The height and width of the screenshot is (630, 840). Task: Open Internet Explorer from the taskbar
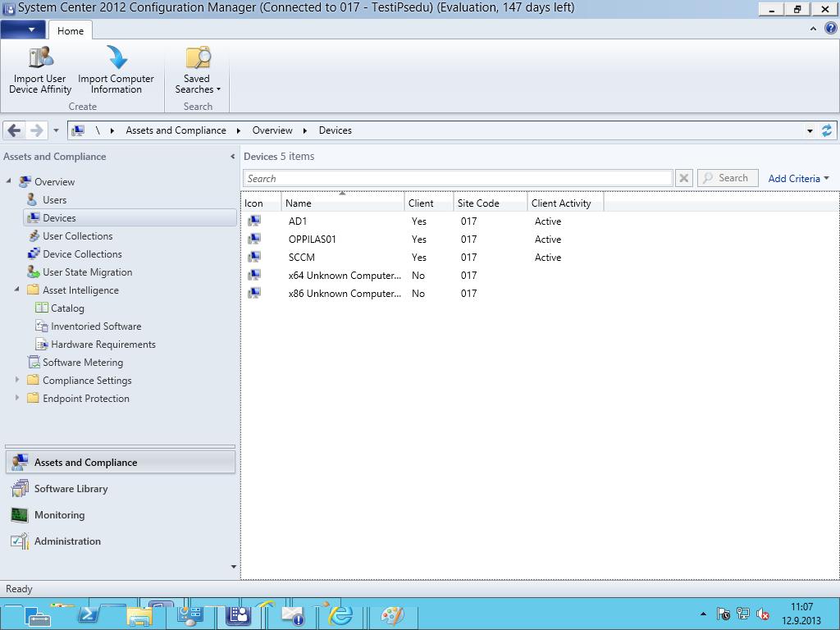(340, 614)
